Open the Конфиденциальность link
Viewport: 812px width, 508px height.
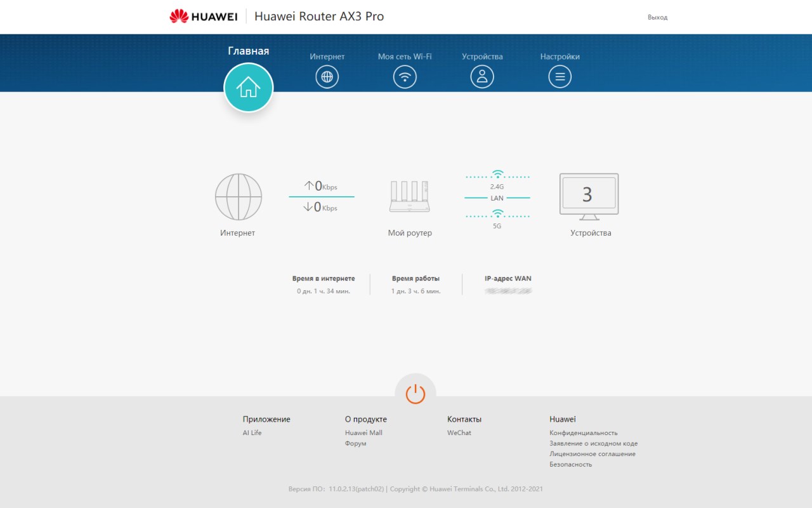click(584, 432)
